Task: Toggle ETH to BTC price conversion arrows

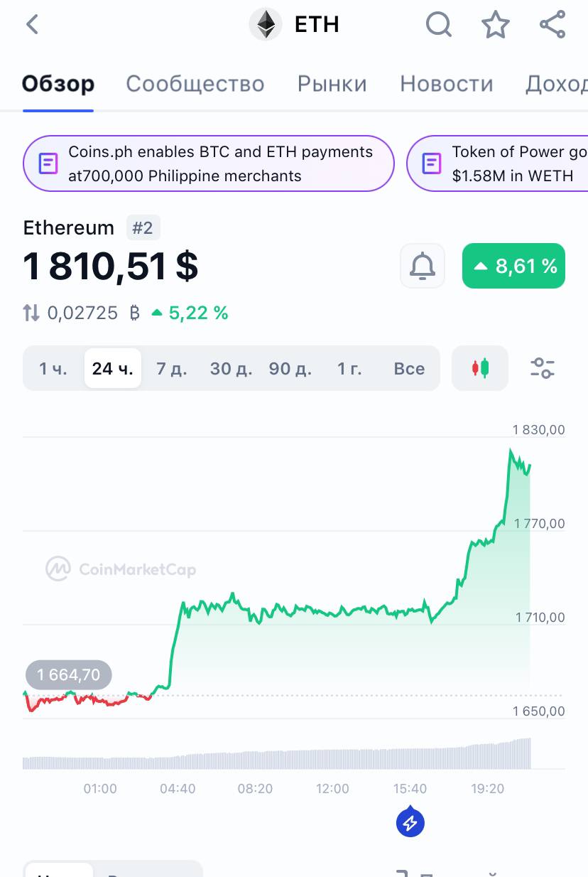Action: (x=31, y=313)
